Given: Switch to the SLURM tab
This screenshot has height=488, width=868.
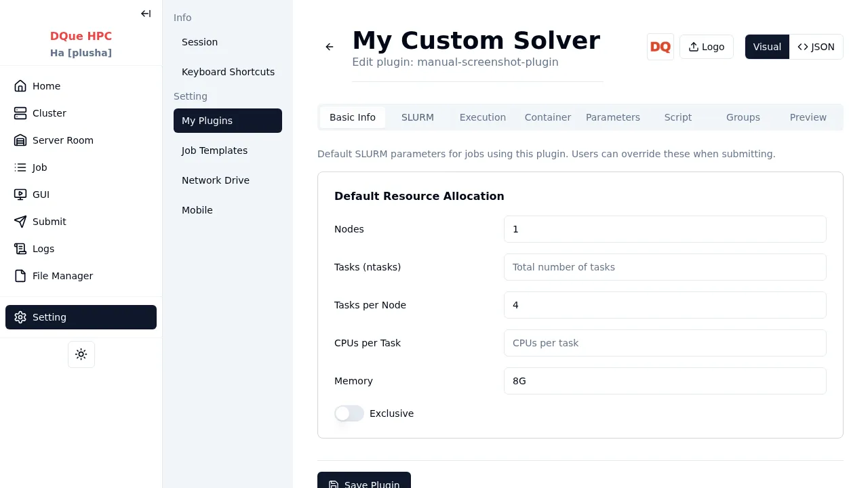Looking at the screenshot, I should 417,117.
